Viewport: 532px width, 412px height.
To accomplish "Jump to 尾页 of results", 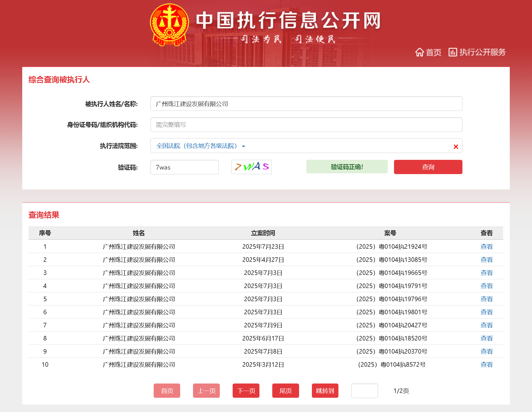I will tap(286, 391).
